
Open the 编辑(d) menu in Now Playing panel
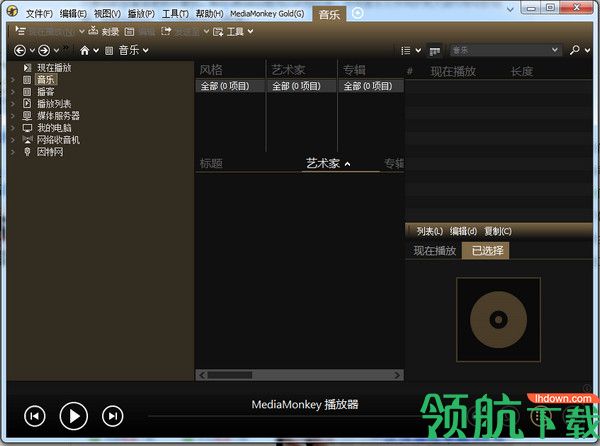point(463,231)
